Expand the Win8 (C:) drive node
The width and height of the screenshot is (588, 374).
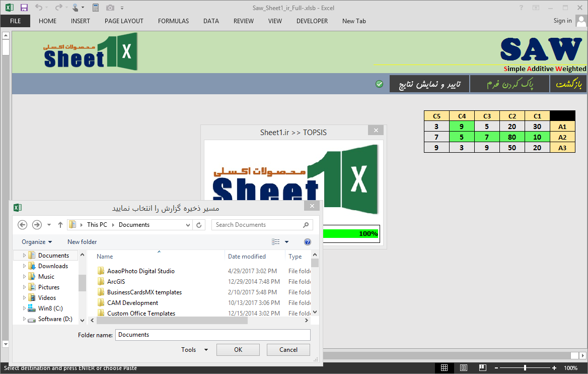coord(24,308)
